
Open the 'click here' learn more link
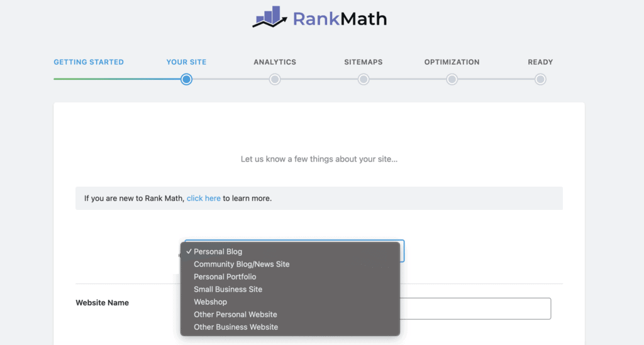tap(204, 198)
